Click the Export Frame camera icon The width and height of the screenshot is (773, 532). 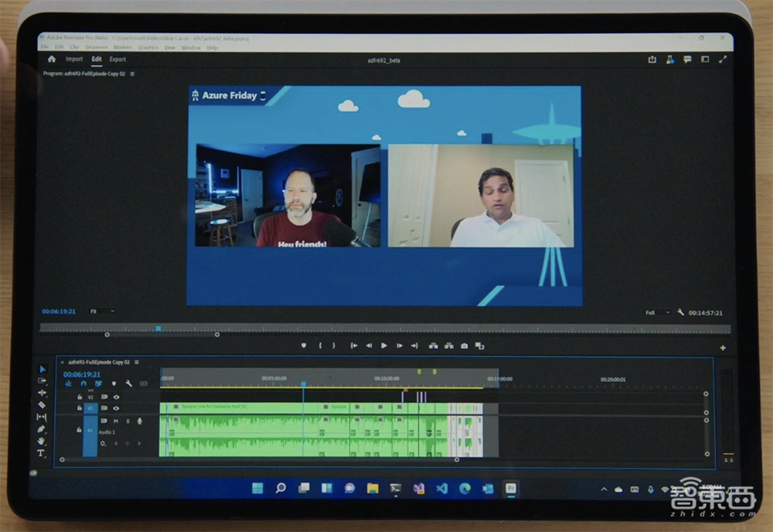(464, 346)
